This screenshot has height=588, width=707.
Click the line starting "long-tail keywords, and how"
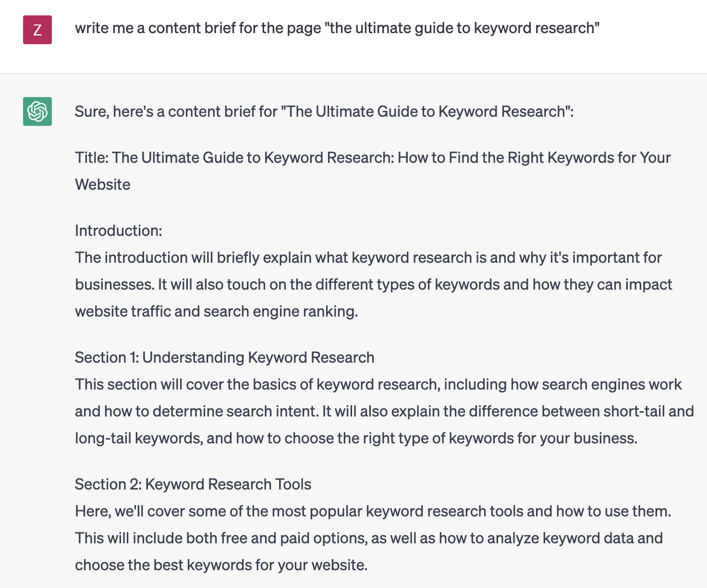[x=356, y=438]
